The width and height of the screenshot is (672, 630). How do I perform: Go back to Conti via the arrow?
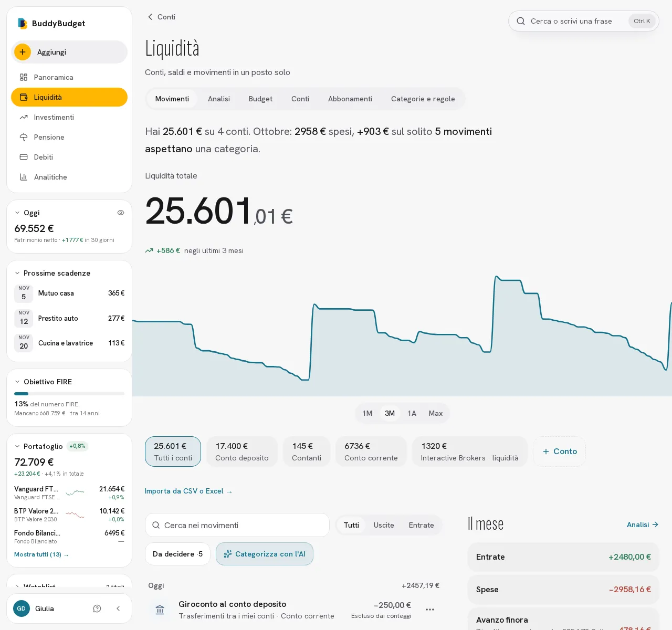pos(161,17)
